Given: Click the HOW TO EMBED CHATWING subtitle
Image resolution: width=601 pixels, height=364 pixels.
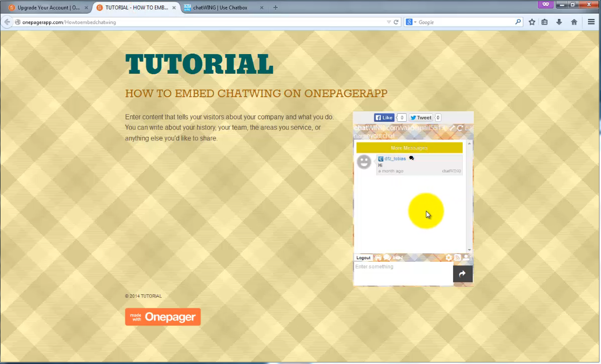Looking at the screenshot, I should (257, 93).
